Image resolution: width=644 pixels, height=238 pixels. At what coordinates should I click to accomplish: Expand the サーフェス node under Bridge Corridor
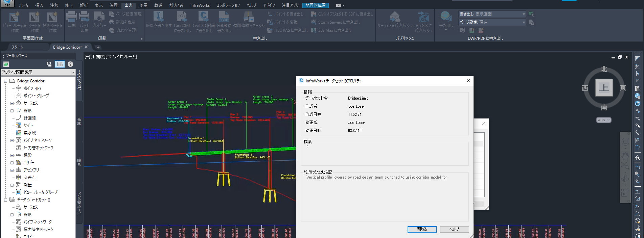pyautogui.click(x=12, y=103)
